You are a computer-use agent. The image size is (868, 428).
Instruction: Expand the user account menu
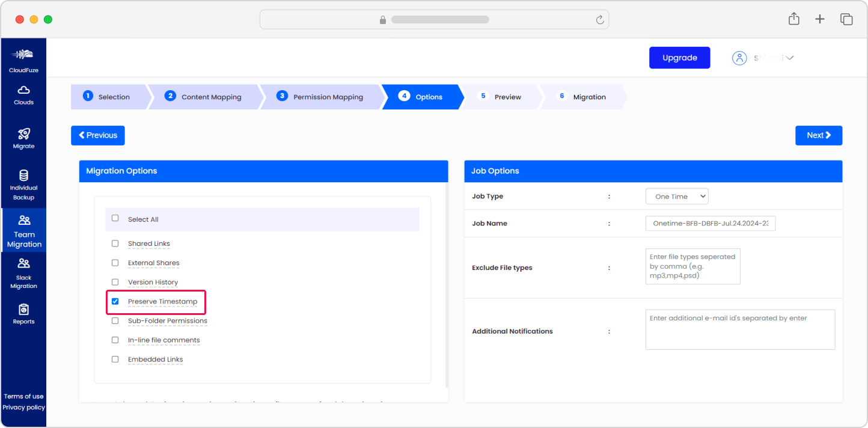[763, 58]
